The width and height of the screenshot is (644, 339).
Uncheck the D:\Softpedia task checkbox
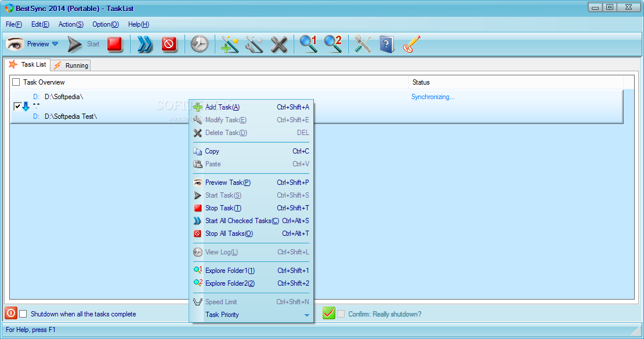pyautogui.click(x=17, y=107)
